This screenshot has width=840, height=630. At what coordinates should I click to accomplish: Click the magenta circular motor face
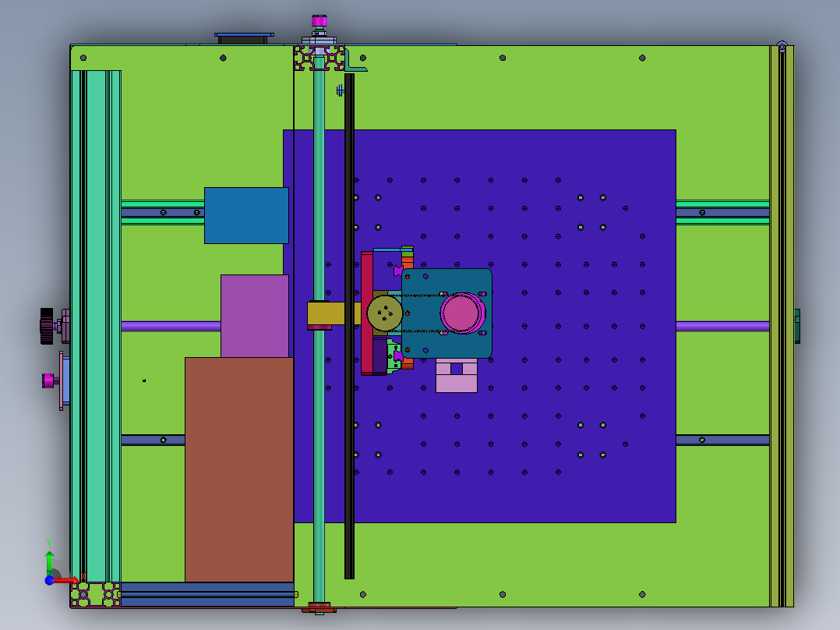460,313
